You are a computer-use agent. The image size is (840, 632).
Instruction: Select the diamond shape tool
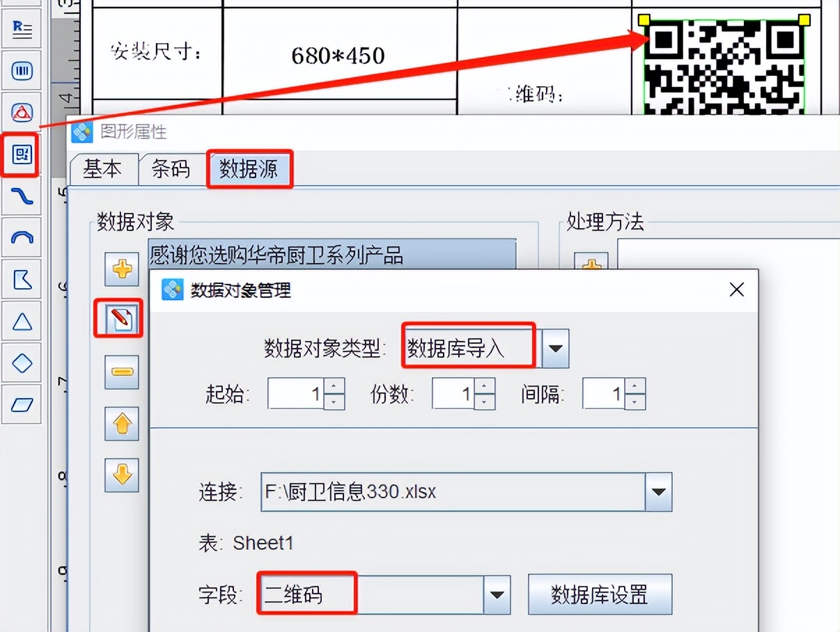[22, 363]
